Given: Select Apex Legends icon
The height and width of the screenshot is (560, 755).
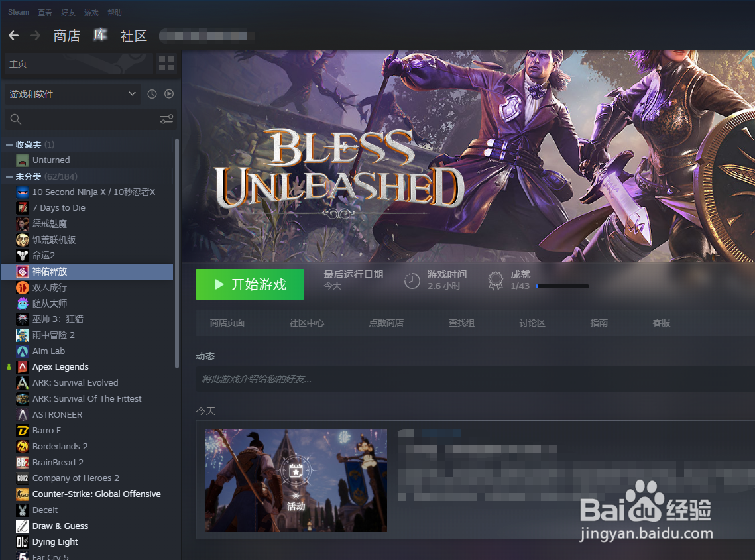Looking at the screenshot, I should (x=22, y=367).
